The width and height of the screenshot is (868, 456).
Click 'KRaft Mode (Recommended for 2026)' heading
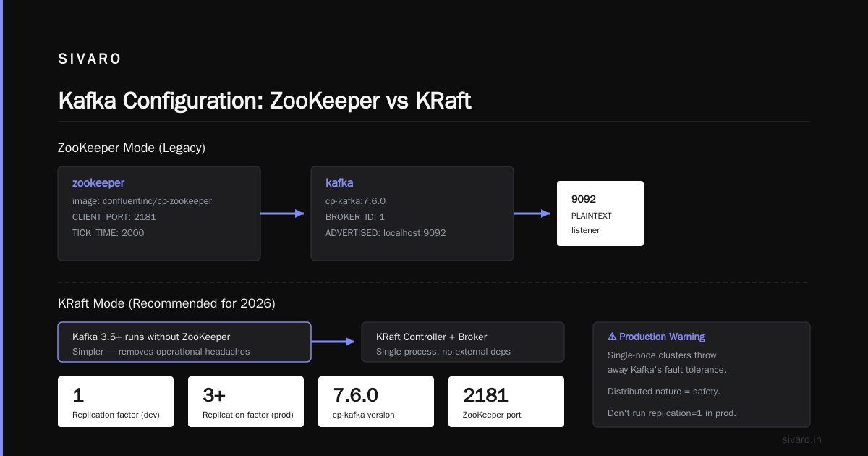166,303
